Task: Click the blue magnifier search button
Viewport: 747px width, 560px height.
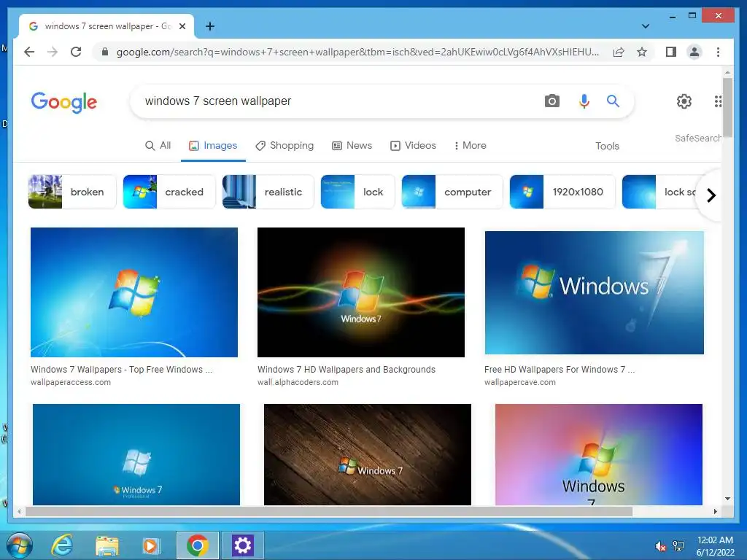Action: (x=613, y=101)
